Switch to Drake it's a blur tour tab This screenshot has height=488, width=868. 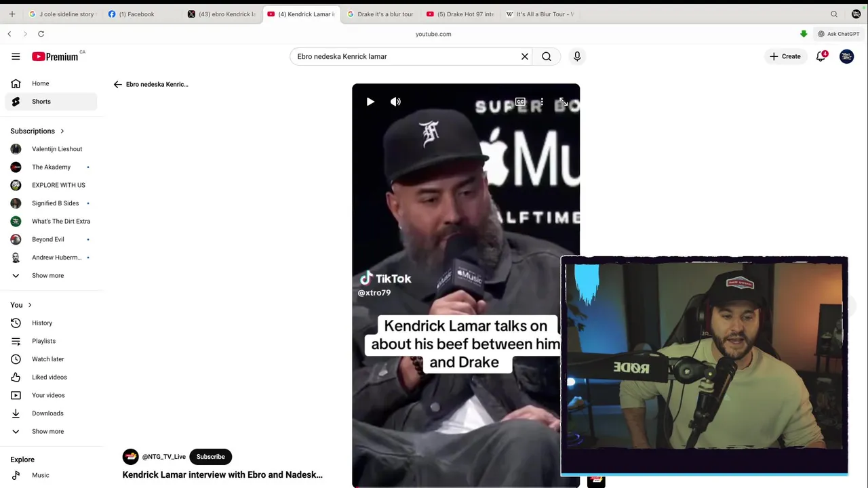click(380, 14)
